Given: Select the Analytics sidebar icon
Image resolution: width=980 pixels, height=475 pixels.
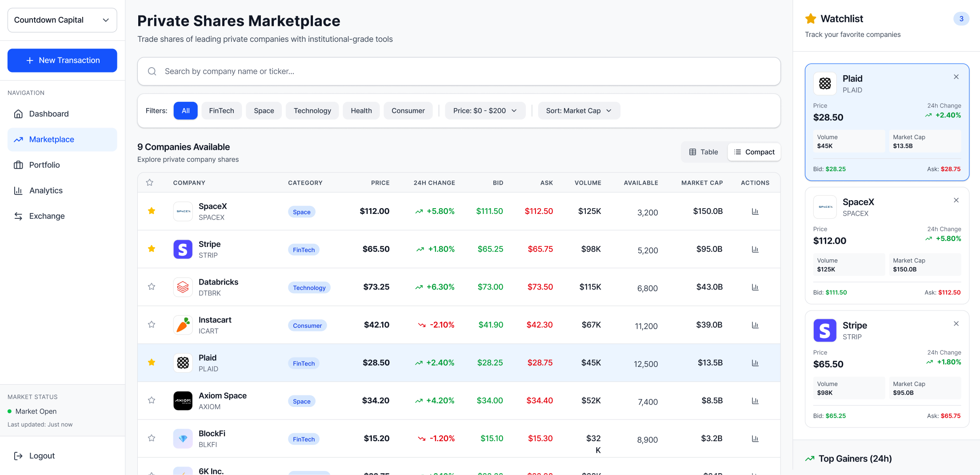Looking at the screenshot, I should point(18,190).
